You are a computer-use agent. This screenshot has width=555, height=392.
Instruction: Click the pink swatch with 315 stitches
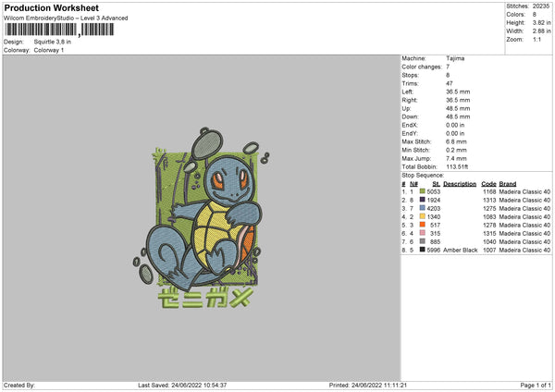tap(423, 233)
